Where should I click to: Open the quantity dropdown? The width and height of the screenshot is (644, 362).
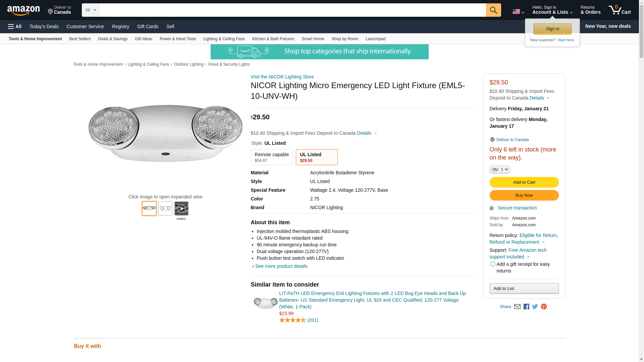point(500,169)
